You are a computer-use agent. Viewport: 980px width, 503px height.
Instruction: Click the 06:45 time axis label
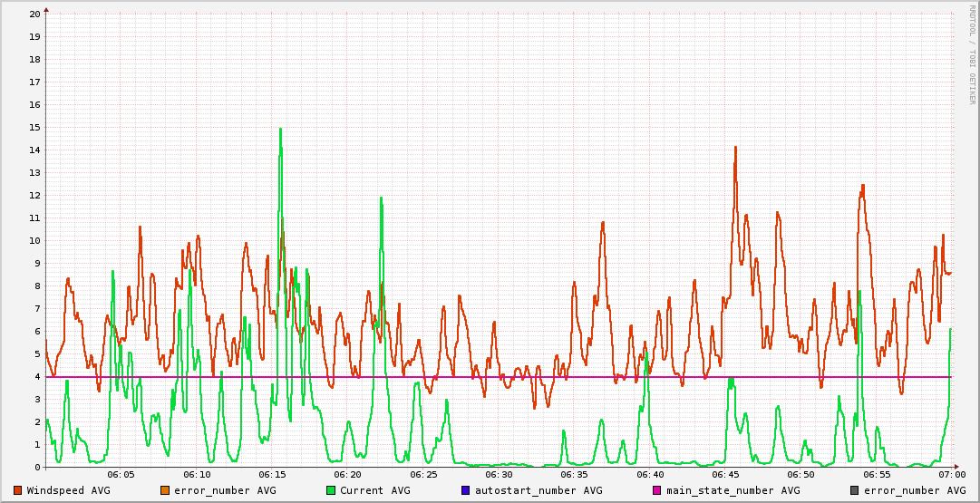tap(725, 474)
